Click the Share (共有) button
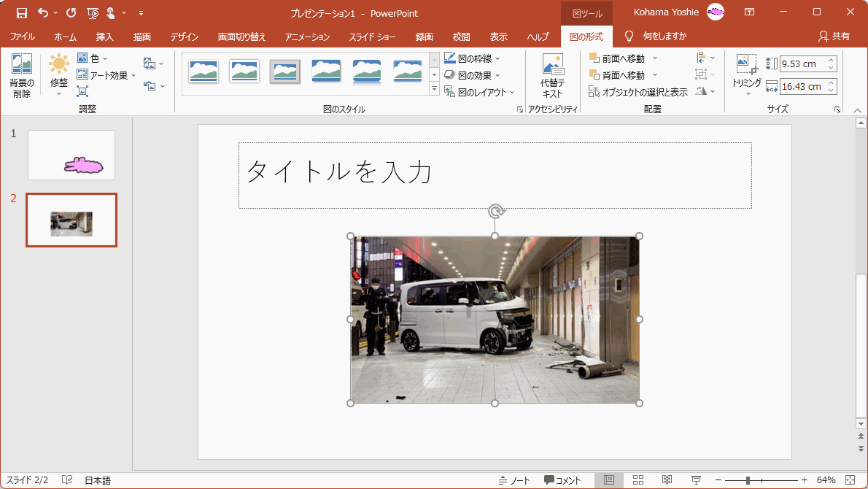868x489 pixels. coord(834,36)
